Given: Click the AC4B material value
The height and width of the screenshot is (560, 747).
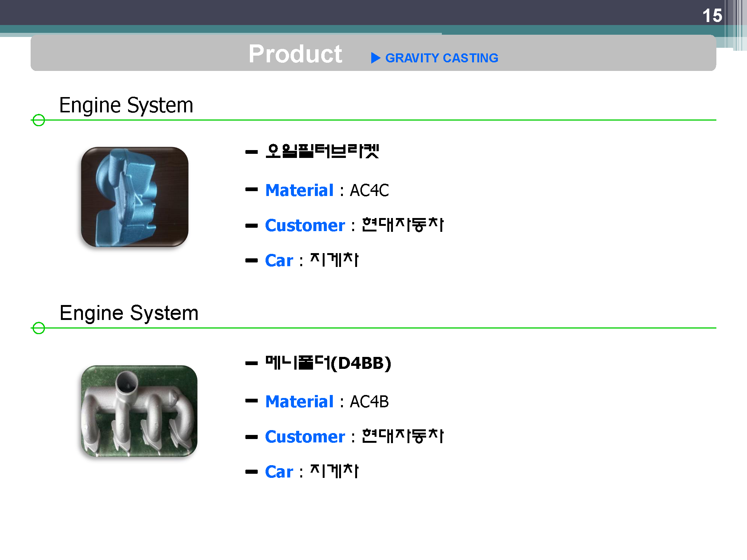Looking at the screenshot, I should (369, 402).
